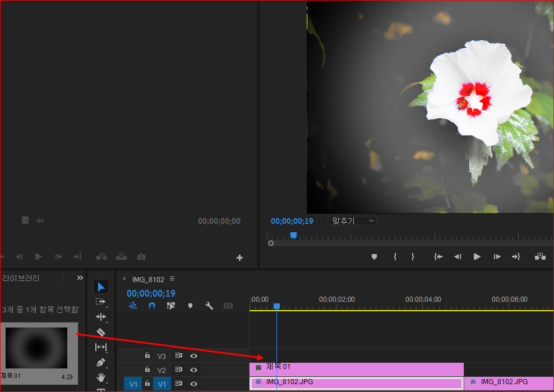Viewport: 554px width, 392px height.
Task: Click Mark In brace in Program monitor
Action: pos(395,257)
